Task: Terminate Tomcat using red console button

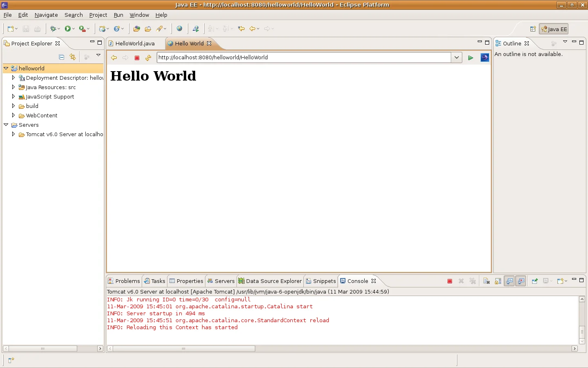Action: tap(450, 281)
